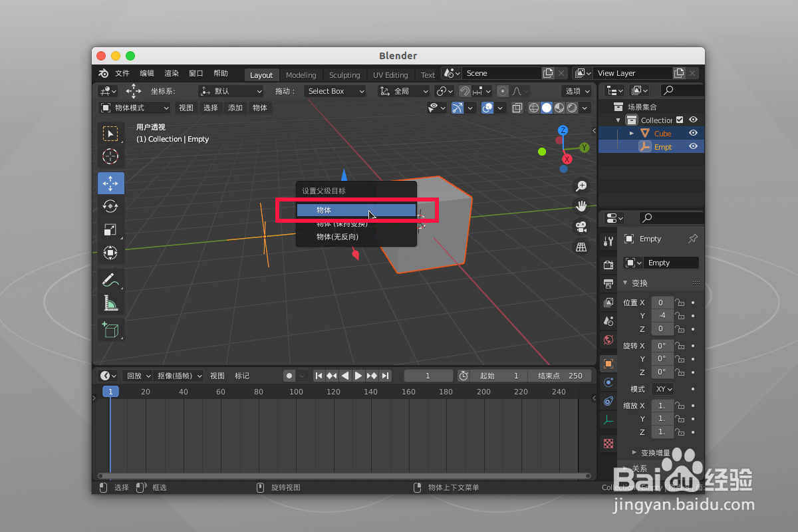Toggle Collection visibility eye icon
The image size is (798, 532).
[x=693, y=120]
